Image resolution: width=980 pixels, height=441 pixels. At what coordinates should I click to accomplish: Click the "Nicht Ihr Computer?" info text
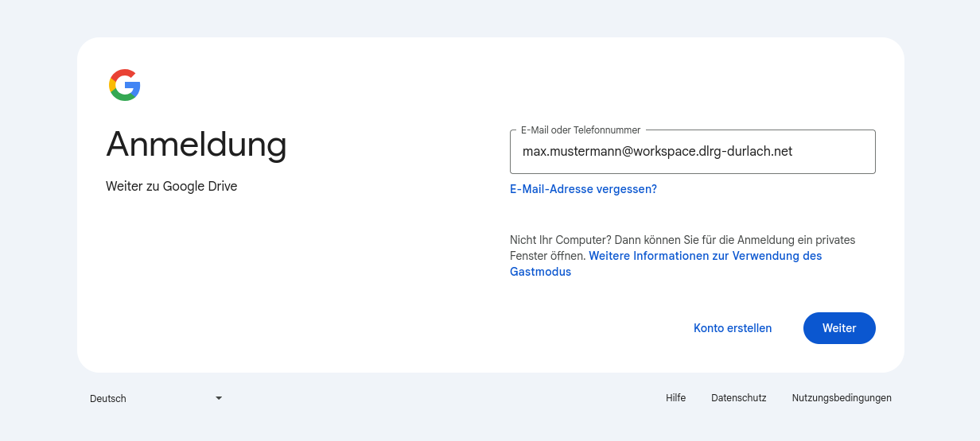click(560, 240)
